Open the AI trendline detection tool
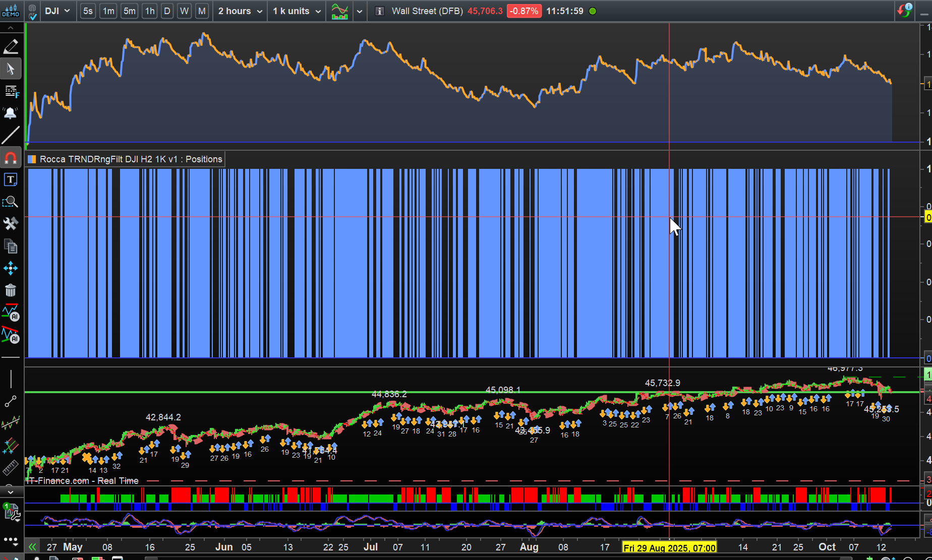932x560 pixels. [11, 335]
